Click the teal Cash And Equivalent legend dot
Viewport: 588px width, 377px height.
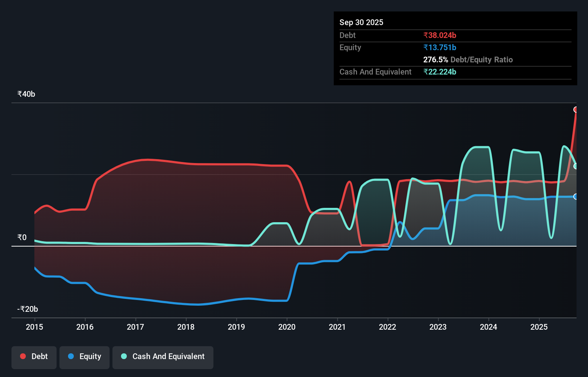(123, 356)
